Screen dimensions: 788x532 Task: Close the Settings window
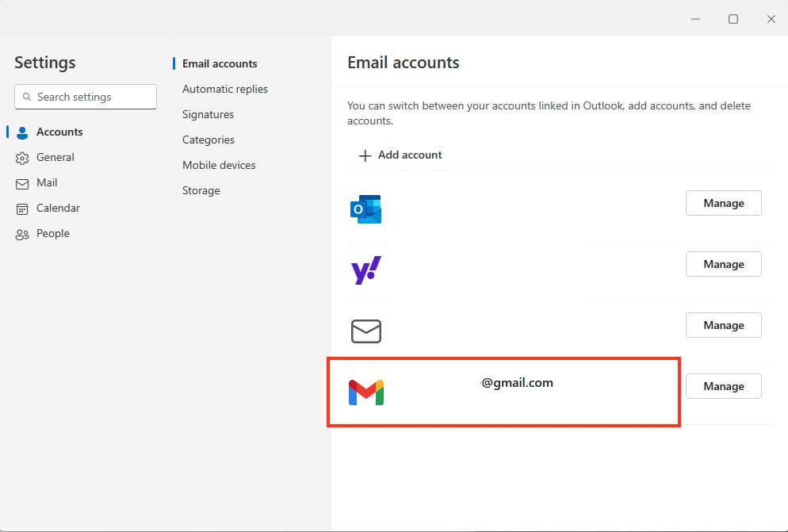[x=771, y=19]
